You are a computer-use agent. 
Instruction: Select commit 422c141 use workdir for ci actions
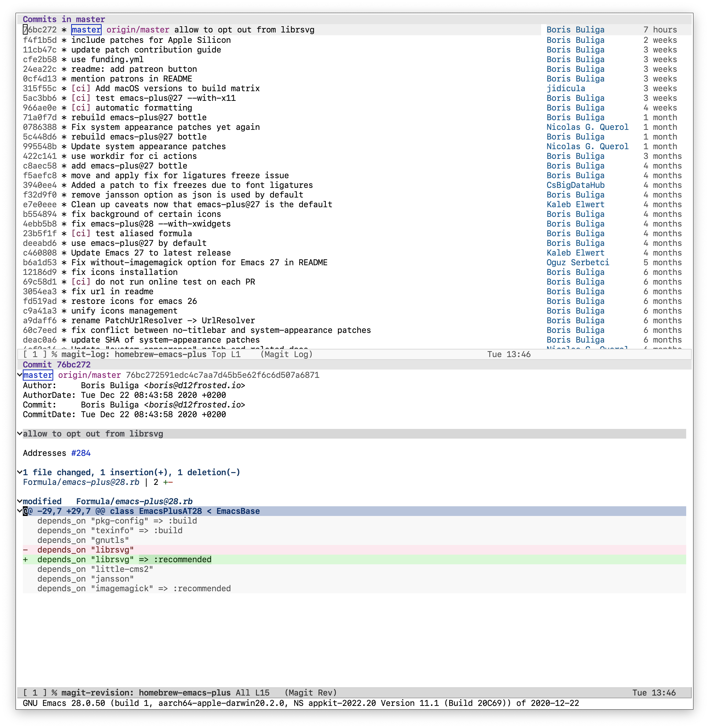click(110, 156)
